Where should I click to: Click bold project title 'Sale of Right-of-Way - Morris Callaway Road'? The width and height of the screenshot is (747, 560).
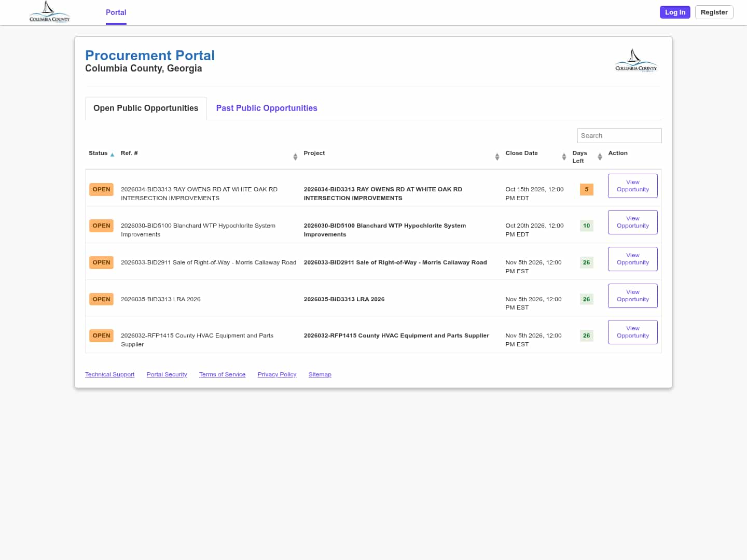421,262
